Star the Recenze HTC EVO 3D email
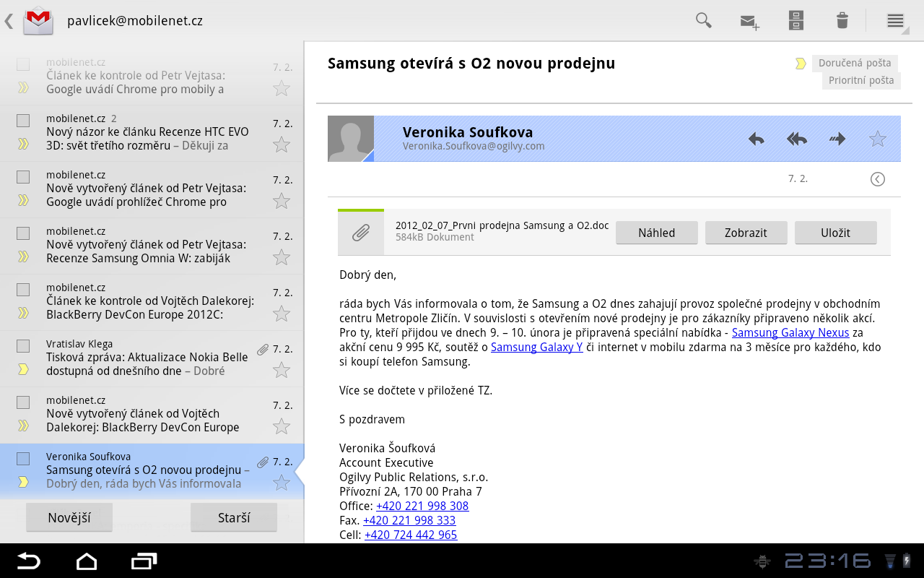Viewport: 924px width, 578px height. pyautogui.click(x=282, y=144)
